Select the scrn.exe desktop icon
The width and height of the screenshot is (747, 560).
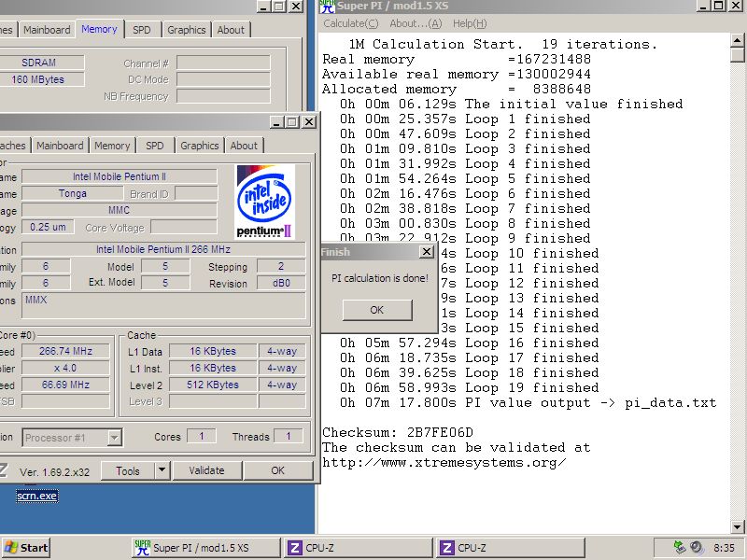click(36, 496)
